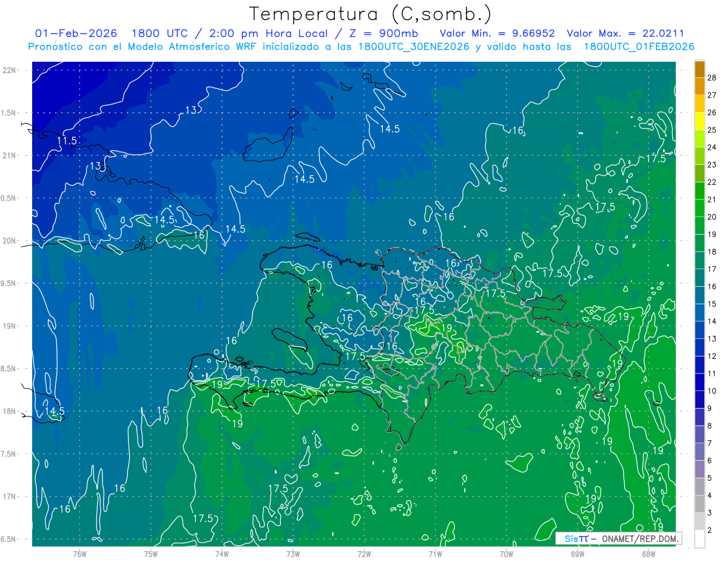Click the "21N" latitude axis label
This screenshot has height=562, width=728.
click(10, 155)
